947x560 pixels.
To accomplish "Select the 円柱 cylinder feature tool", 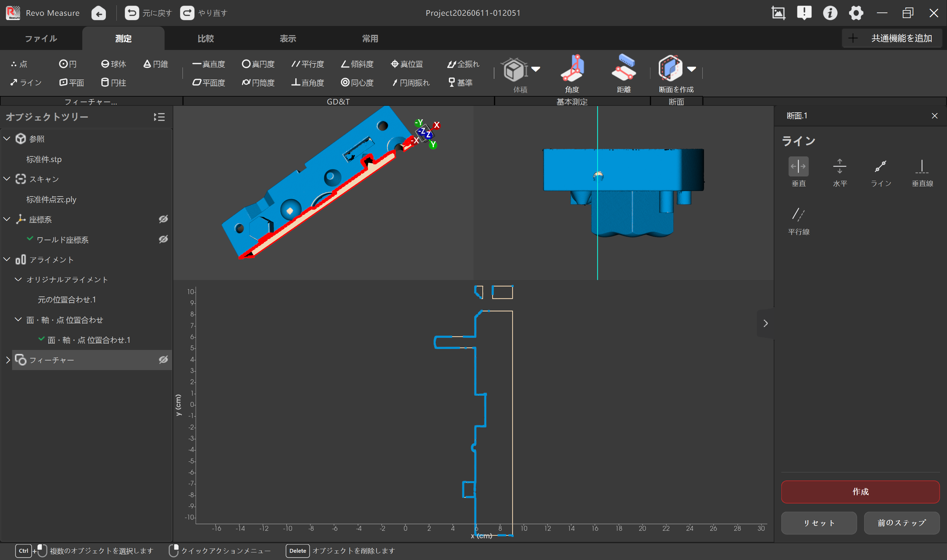I will coord(114,82).
